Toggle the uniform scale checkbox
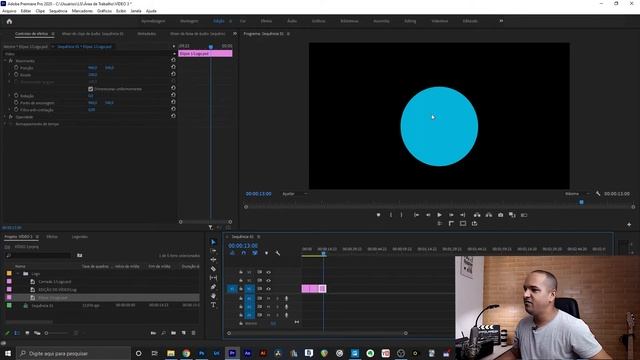The width and height of the screenshot is (640, 360). (x=91, y=89)
